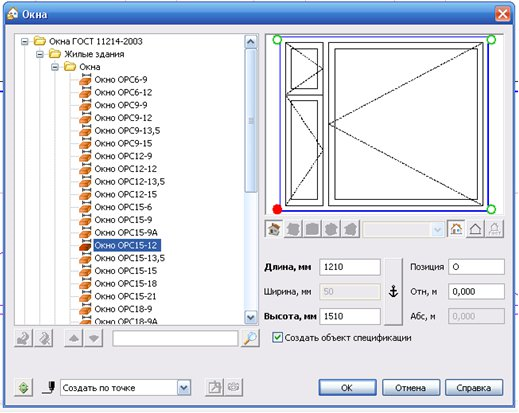Click the first grayed house view icon

[x=293, y=229]
